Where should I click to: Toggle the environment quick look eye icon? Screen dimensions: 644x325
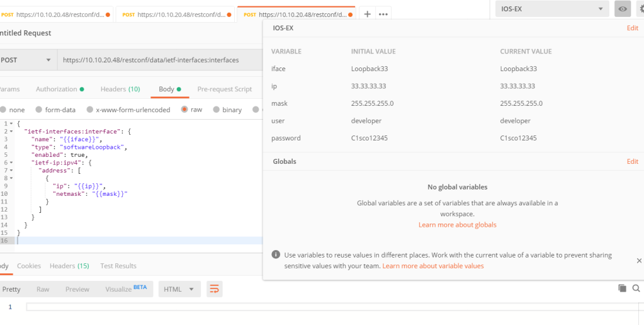622,9
